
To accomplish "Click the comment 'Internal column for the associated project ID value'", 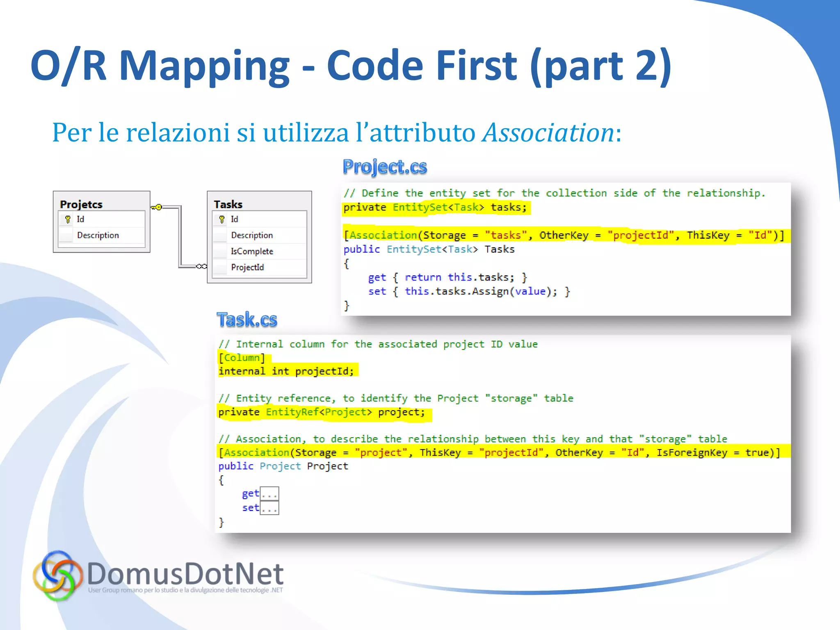I will pyautogui.click(x=378, y=344).
